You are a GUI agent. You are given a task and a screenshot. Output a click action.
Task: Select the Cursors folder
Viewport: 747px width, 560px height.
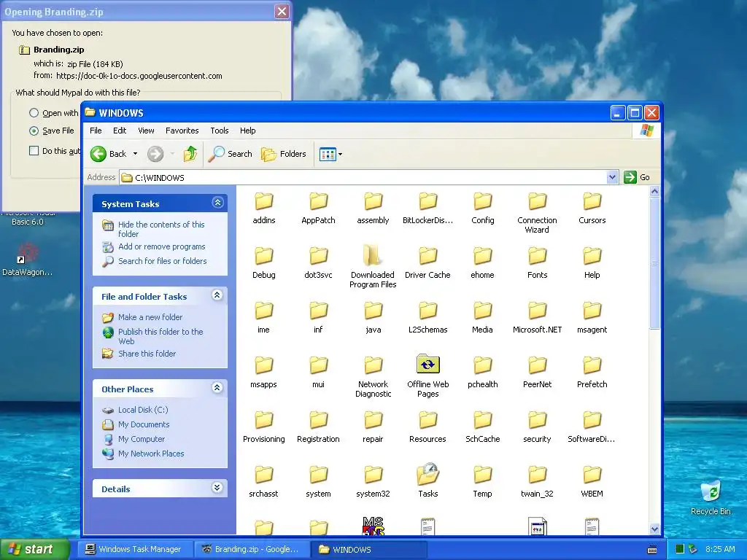click(x=592, y=209)
